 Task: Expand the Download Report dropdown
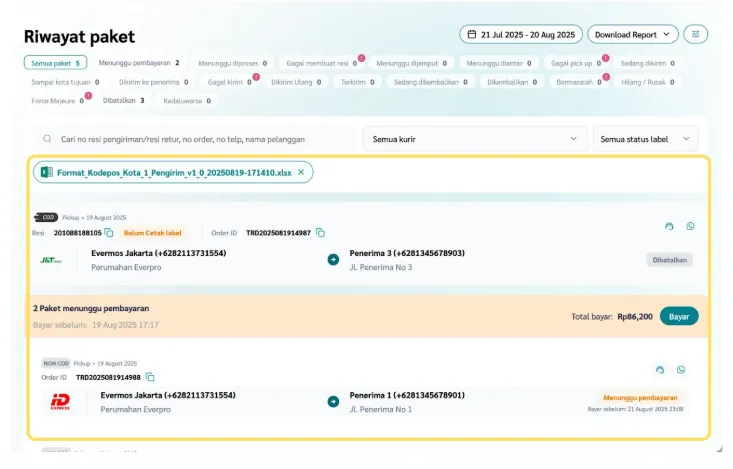click(x=632, y=34)
